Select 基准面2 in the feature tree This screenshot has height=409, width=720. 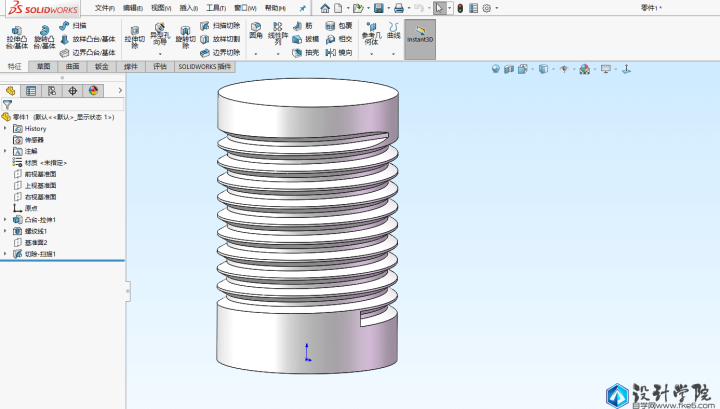pyautogui.click(x=35, y=242)
